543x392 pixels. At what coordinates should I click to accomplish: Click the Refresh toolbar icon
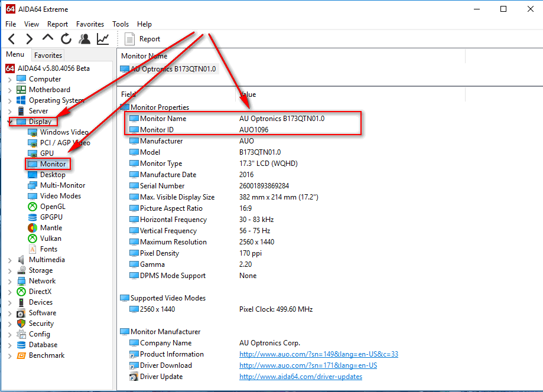[x=66, y=39]
